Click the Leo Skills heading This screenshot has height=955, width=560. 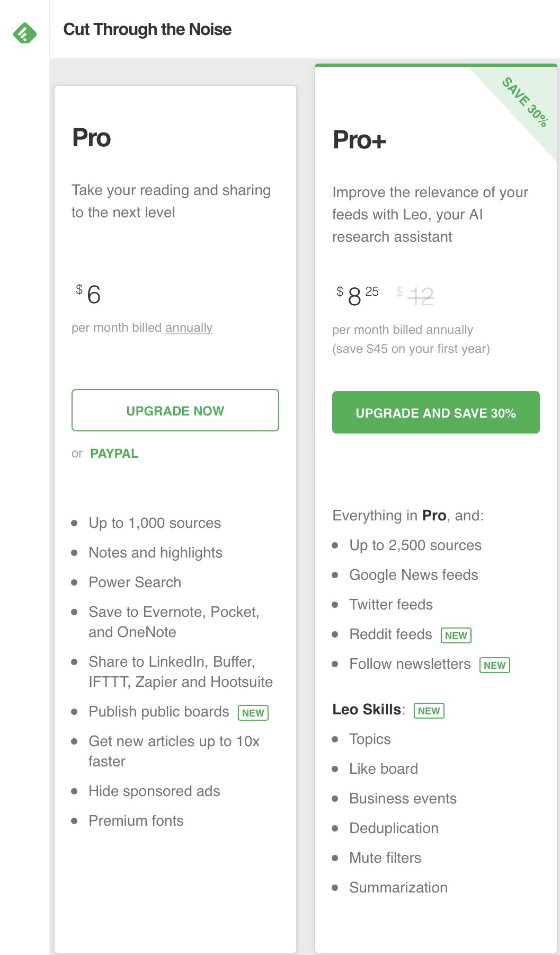click(x=367, y=710)
